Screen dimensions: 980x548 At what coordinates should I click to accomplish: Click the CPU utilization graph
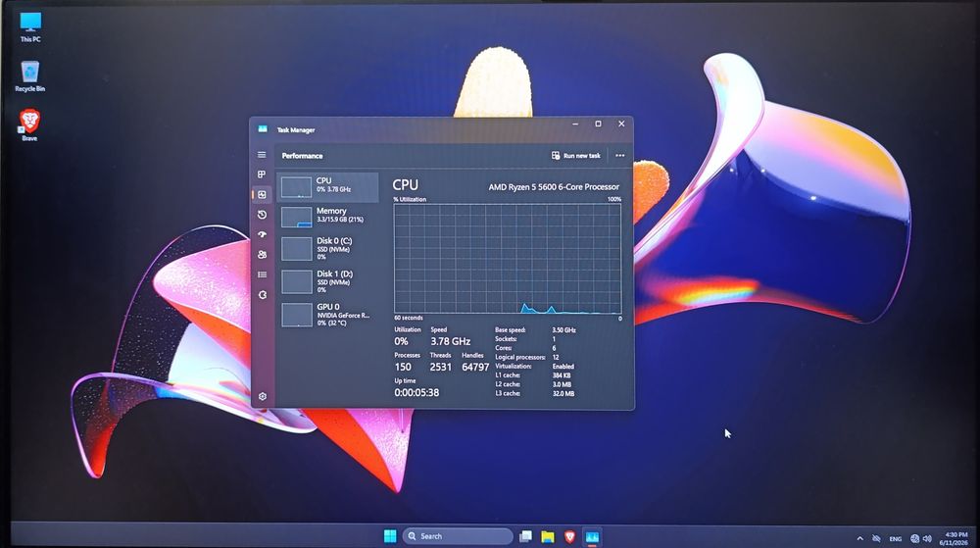point(508,258)
